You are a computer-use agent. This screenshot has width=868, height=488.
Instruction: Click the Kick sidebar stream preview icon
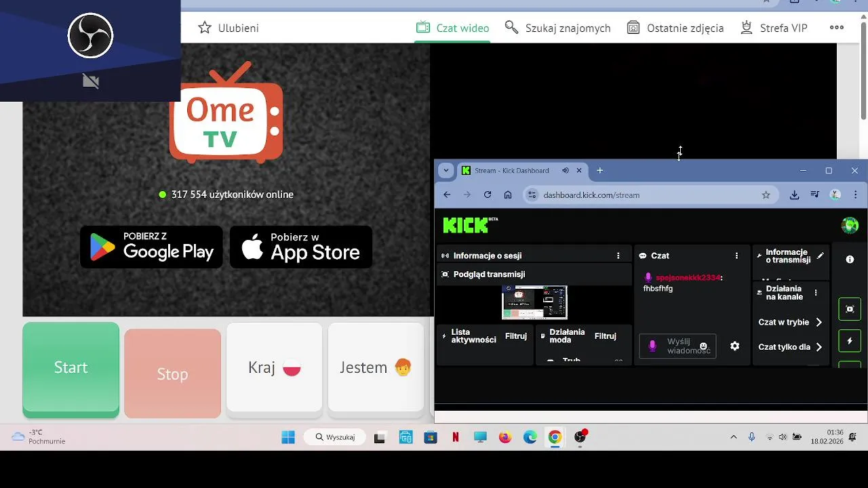pyautogui.click(x=850, y=308)
